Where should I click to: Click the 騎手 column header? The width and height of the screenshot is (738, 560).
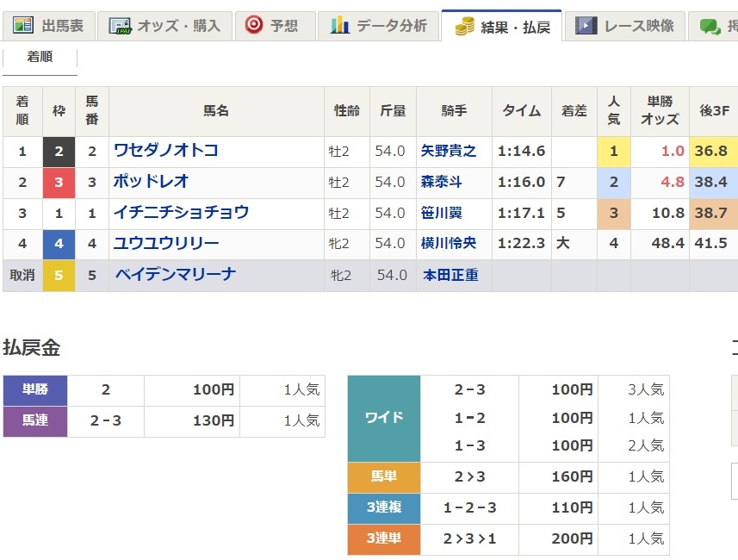[454, 111]
